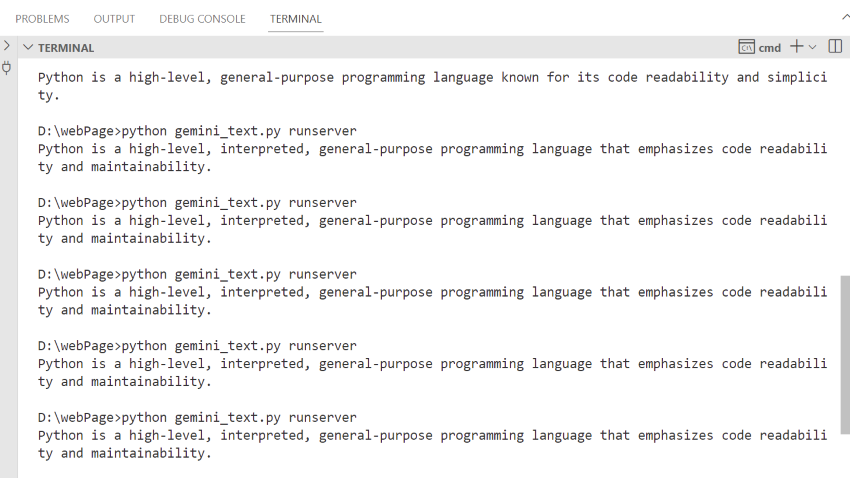Image resolution: width=850 pixels, height=478 pixels.
Task: Click the TERMINAL section header label
Action: [x=66, y=47]
